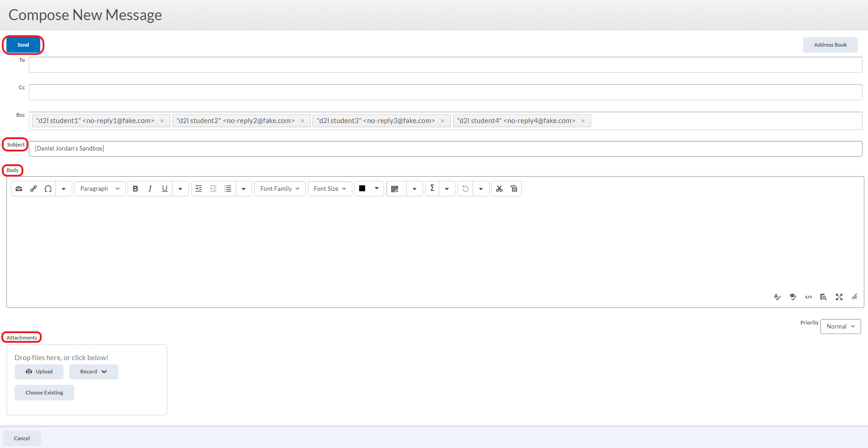The width and height of the screenshot is (868, 448).
Task: Open the HTML source code editor
Action: tap(809, 297)
